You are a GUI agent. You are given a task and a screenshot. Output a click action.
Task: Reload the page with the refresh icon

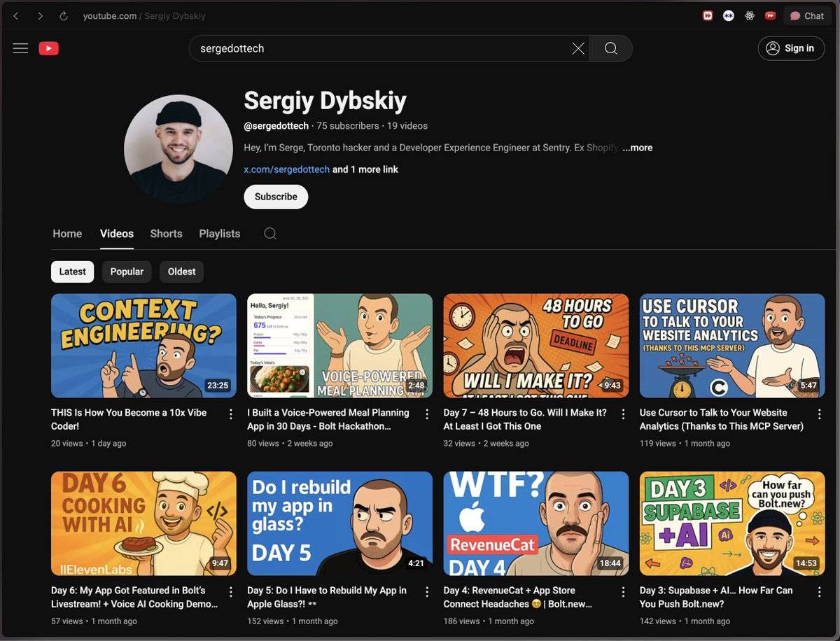pyautogui.click(x=64, y=15)
